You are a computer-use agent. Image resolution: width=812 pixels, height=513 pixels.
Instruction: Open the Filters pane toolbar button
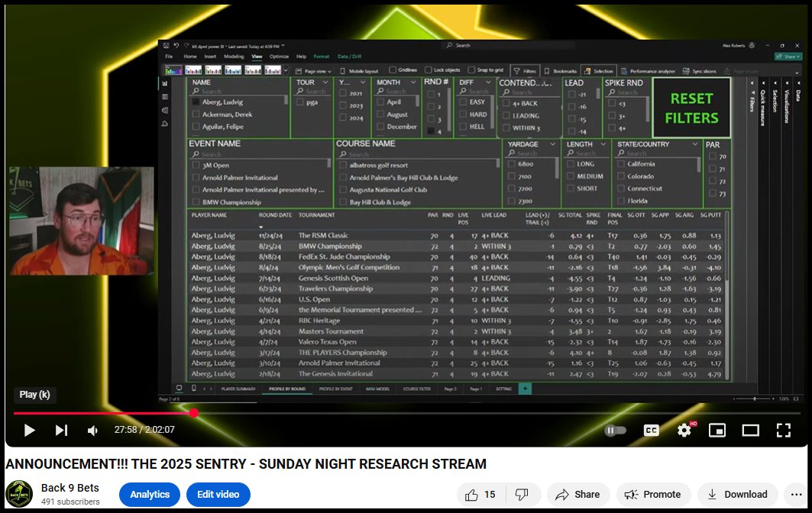[525, 71]
